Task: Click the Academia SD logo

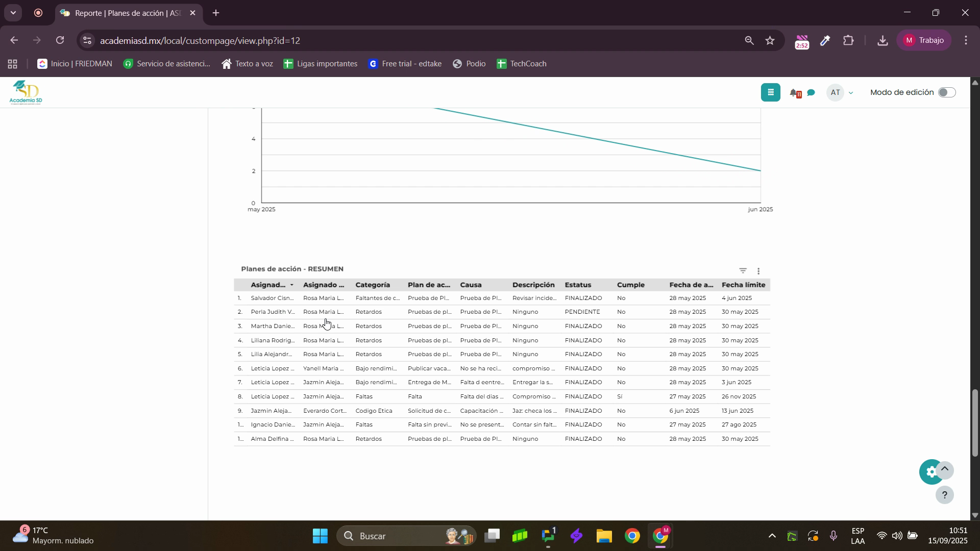Action: coord(26,92)
